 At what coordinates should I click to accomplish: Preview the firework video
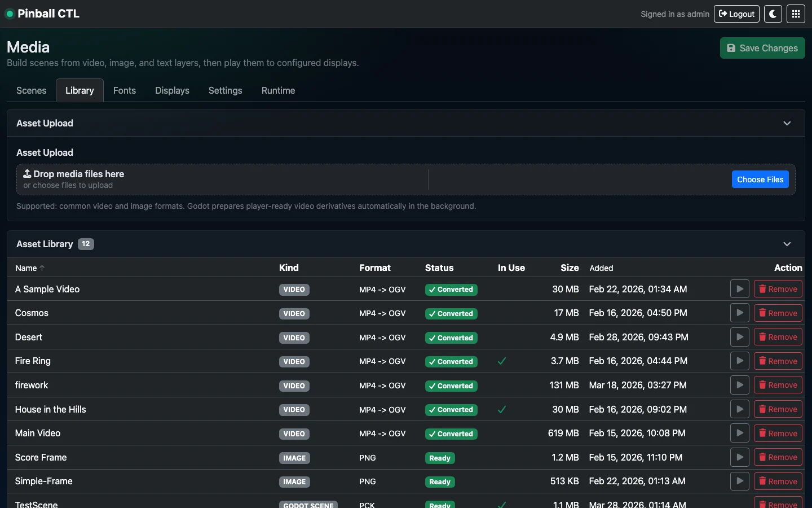pyautogui.click(x=739, y=385)
